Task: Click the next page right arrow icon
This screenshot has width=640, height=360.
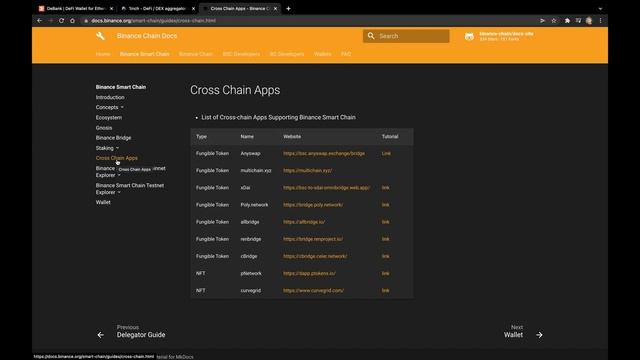Action: (539, 335)
